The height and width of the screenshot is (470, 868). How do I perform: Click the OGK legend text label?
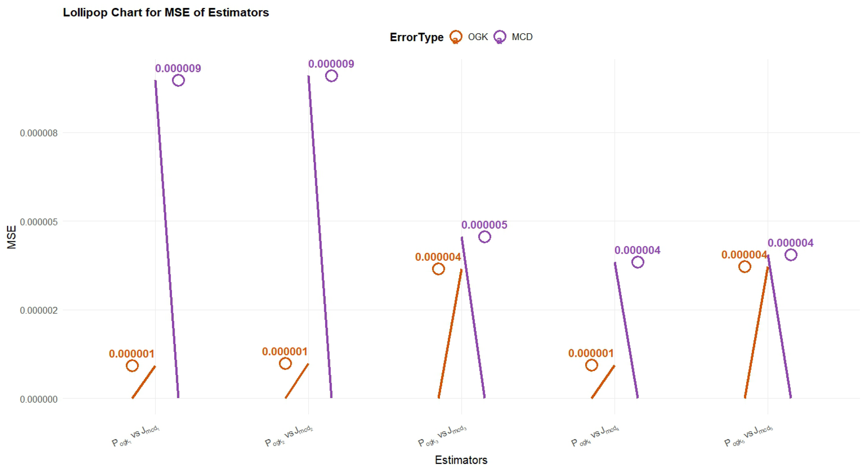(478, 37)
